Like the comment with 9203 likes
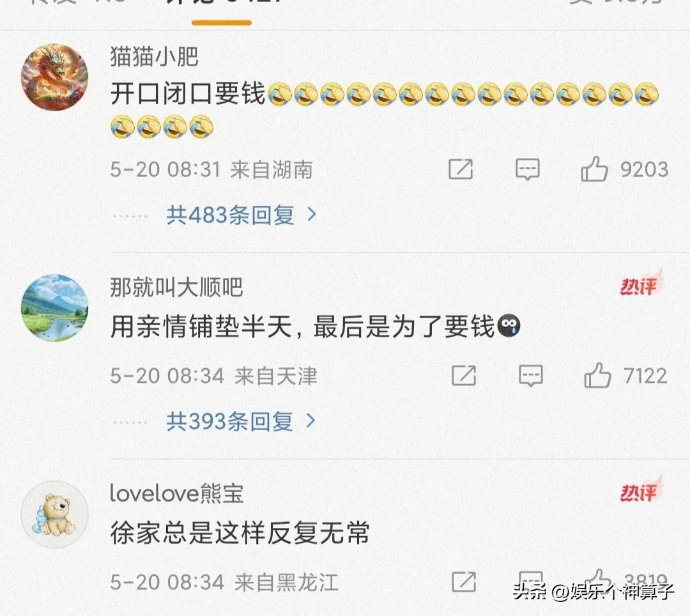Image resolution: width=690 pixels, height=616 pixels. coord(594,169)
